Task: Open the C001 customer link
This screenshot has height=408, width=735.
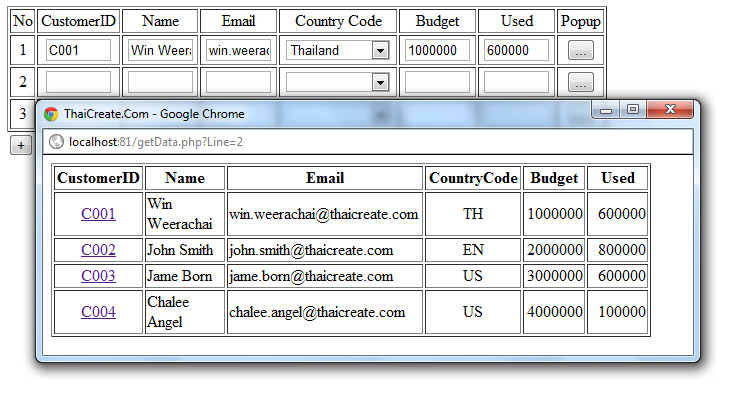Action: [98, 213]
